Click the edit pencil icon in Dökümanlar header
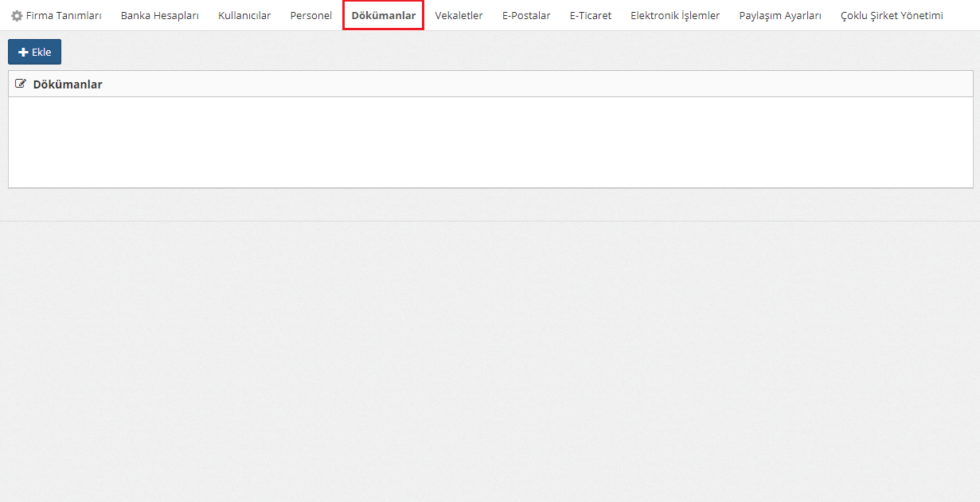The width and height of the screenshot is (980, 502). point(21,84)
